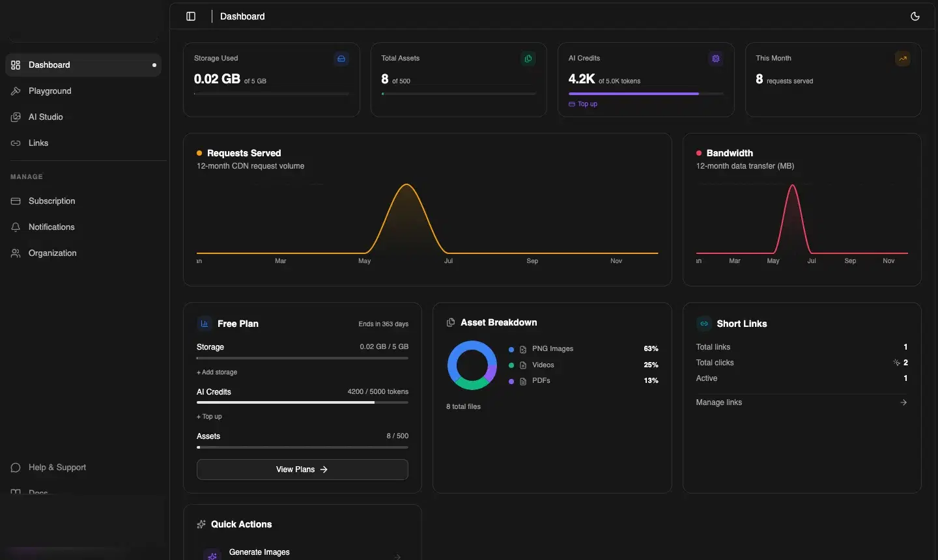Click the 63% PNG Images value
This screenshot has width=938, height=560.
(x=651, y=349)
